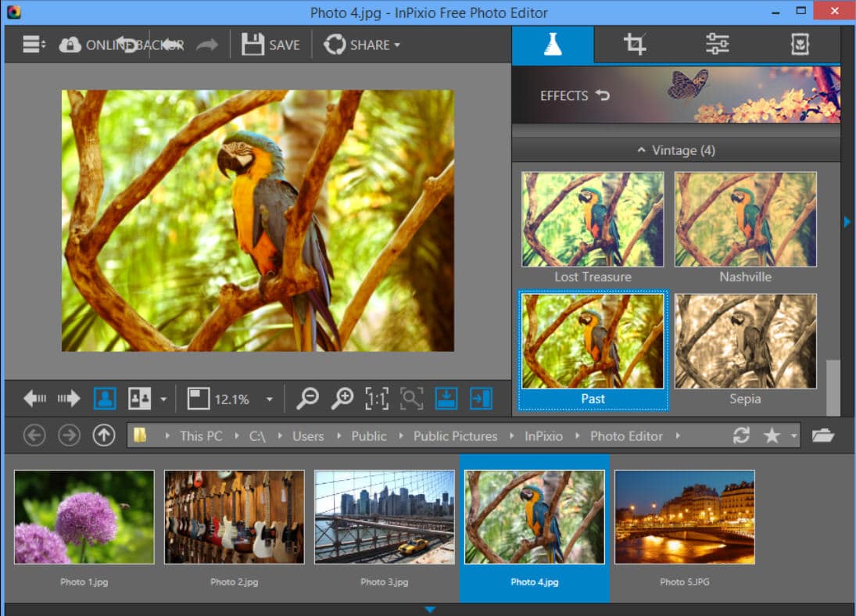Select the Zoom In magnifier icon

tap(342, 398)
